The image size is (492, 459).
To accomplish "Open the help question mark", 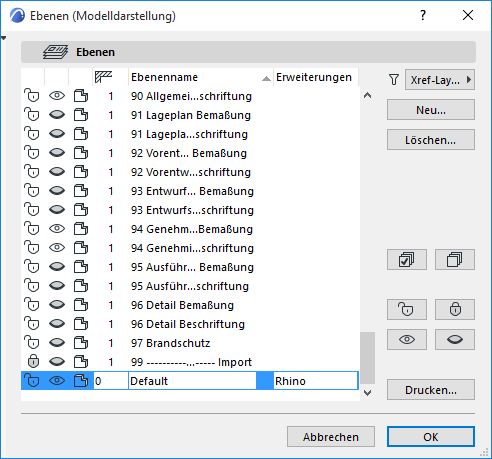I will click(x=423, y=15).
